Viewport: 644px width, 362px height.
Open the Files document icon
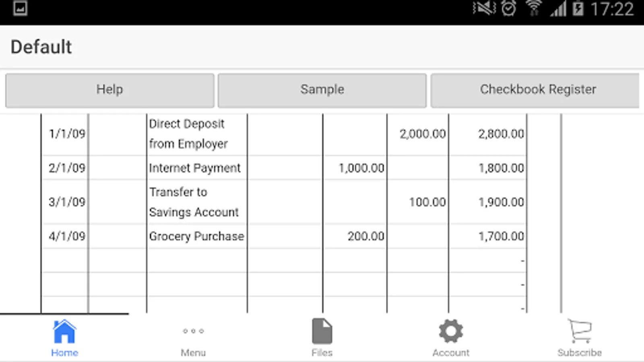322,331
